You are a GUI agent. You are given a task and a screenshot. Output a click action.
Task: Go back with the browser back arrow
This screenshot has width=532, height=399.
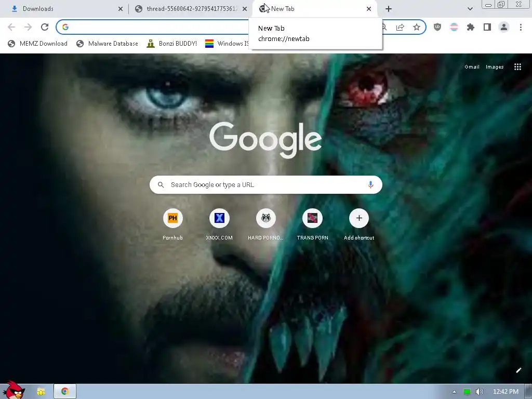pyautogui.click(x=11, y=27)
